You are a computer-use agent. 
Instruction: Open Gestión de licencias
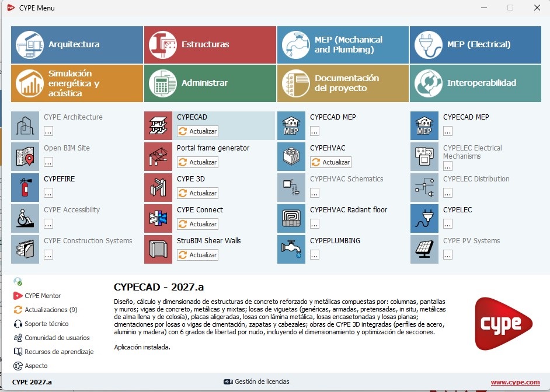pos(256,381)
